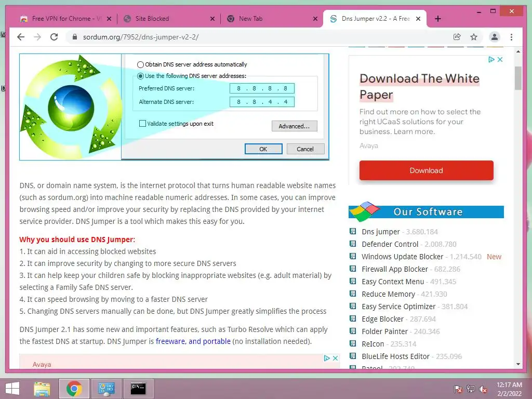Click the padlock site info icon
532x399 pixels.
75,37
